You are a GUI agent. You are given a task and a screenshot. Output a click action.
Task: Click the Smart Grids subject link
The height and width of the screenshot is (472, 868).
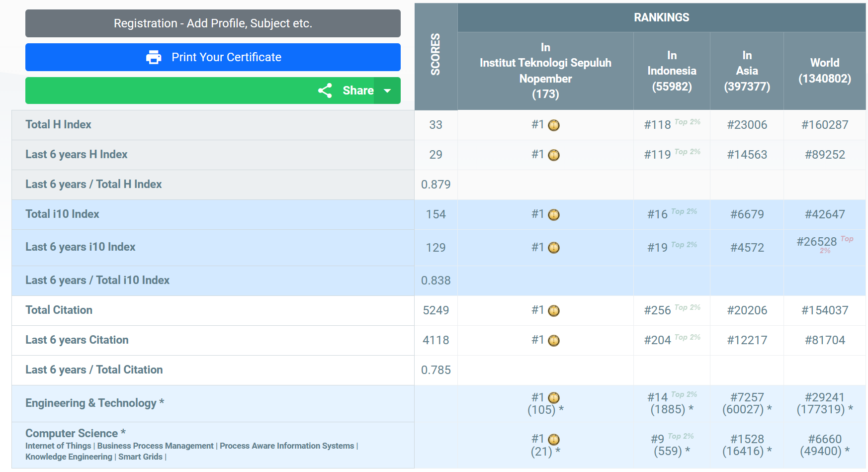pyautogui.click(x=140, y=457)
